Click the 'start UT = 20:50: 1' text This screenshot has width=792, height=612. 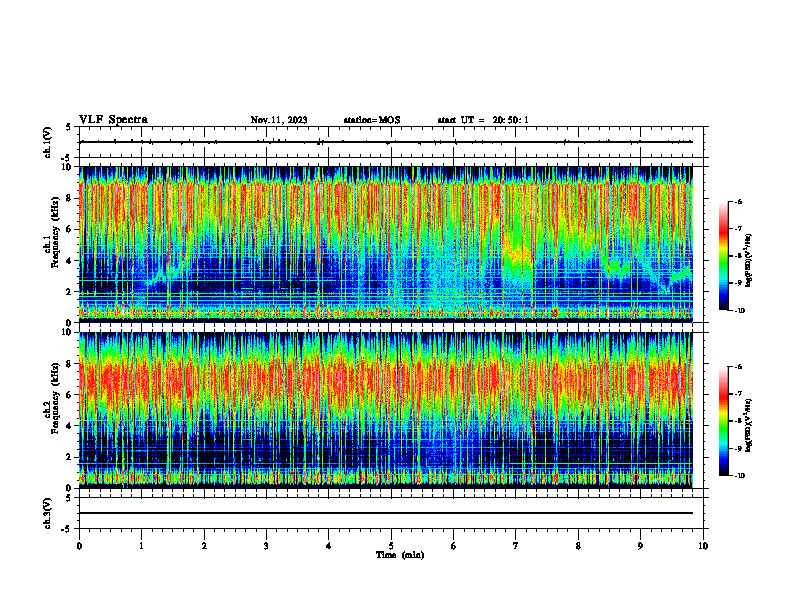pos(483,120)
